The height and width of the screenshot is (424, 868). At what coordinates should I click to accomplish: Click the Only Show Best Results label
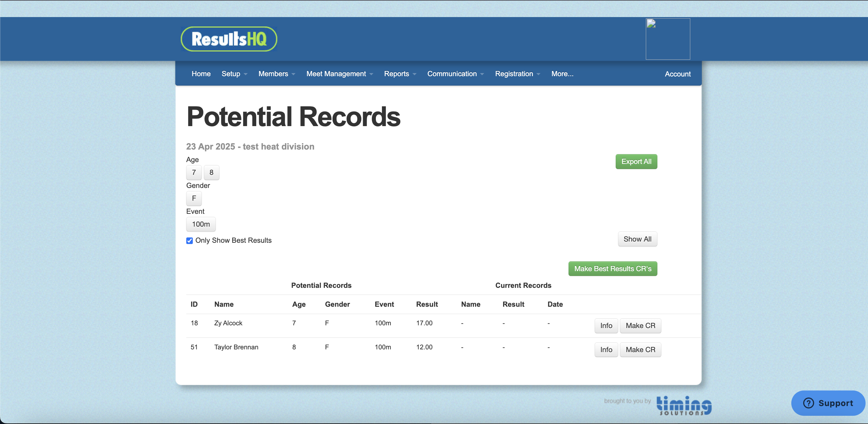(x=233, y=241)
